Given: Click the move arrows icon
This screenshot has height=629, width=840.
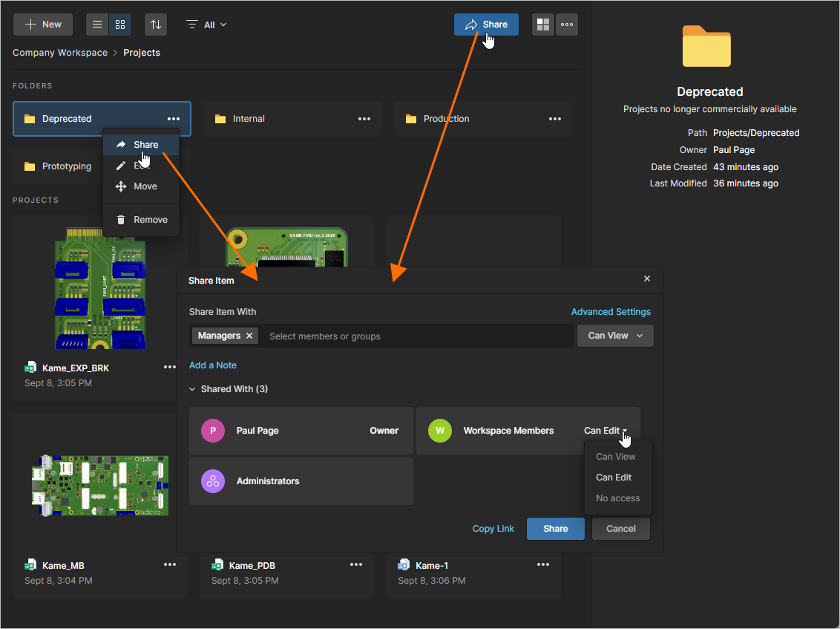Looking at the screenshot, I should click(121, 186).
